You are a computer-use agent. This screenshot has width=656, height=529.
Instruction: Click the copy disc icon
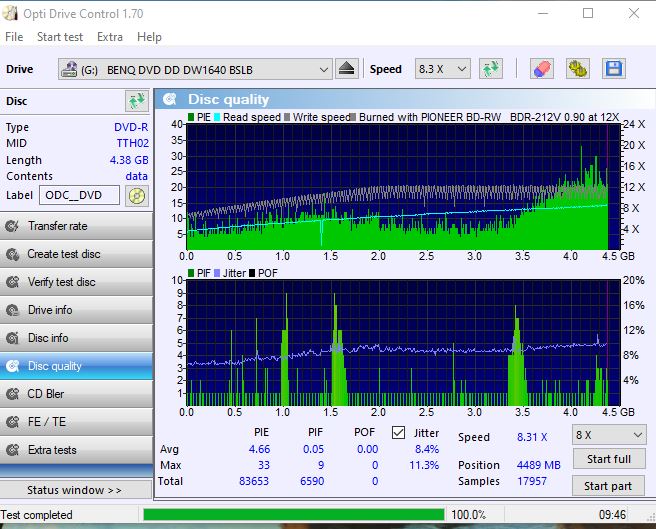coord(577,69)
